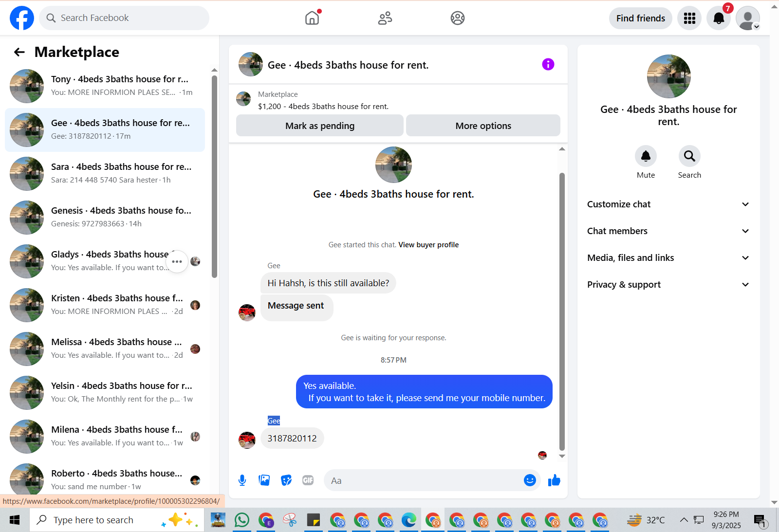Click the highlighted 'Gee' sender name
This screenshot has width=779, height=532.
[x=274, y=421]
